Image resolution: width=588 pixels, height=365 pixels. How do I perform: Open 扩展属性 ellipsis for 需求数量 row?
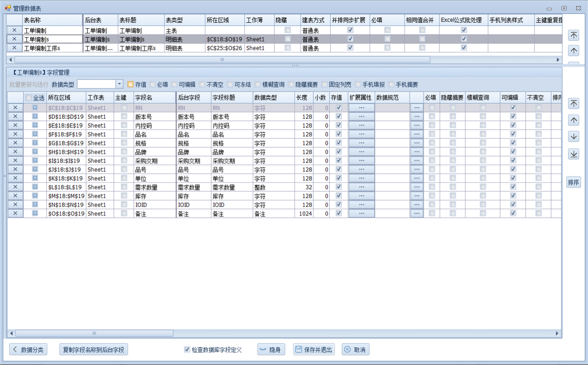(x=361, y=187)
